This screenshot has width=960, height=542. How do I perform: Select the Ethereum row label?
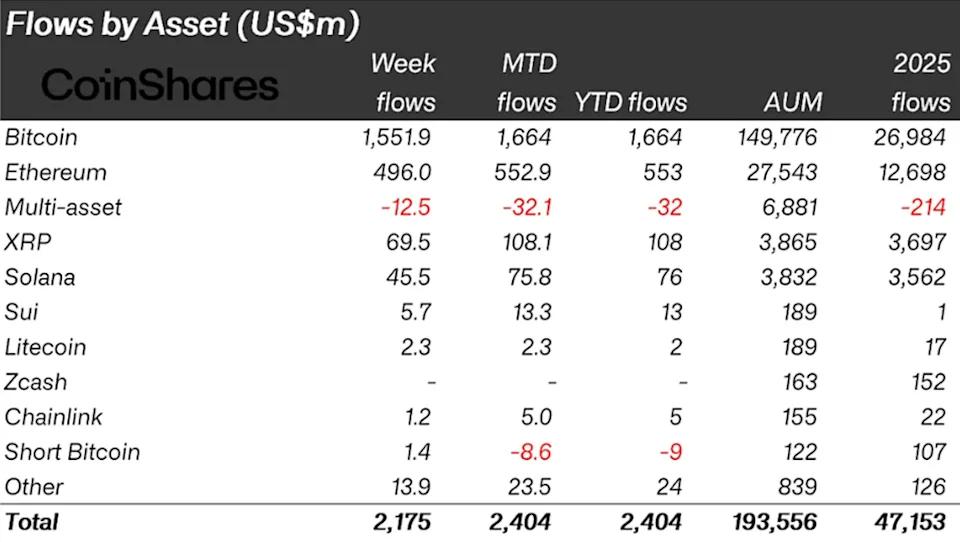[56, 172]
